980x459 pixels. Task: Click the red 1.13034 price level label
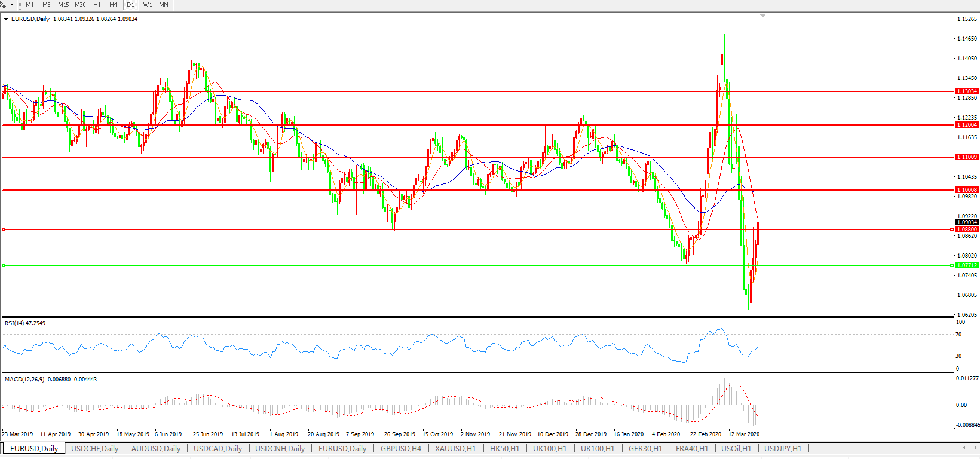coord(967,91)
